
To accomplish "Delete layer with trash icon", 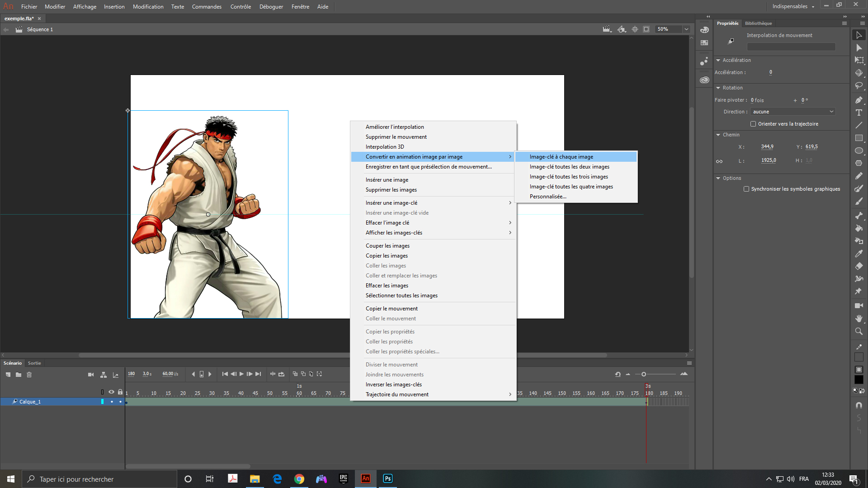I will point(29,375).
